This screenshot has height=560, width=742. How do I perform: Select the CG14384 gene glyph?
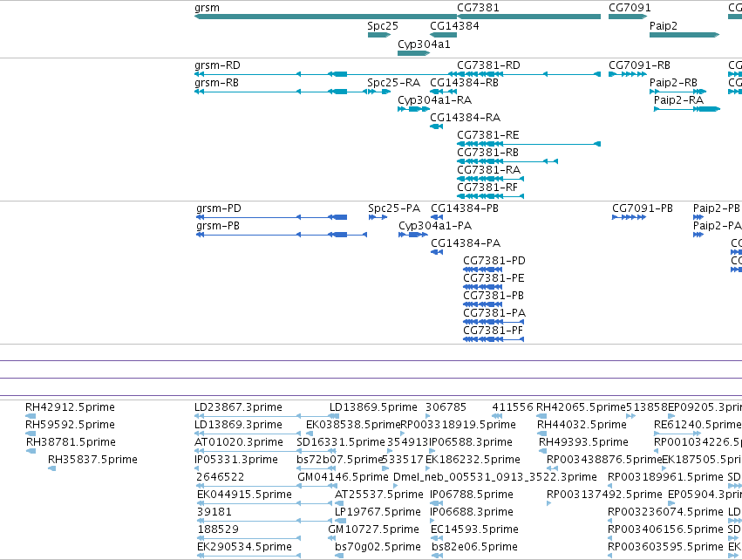tap(444, 35)
